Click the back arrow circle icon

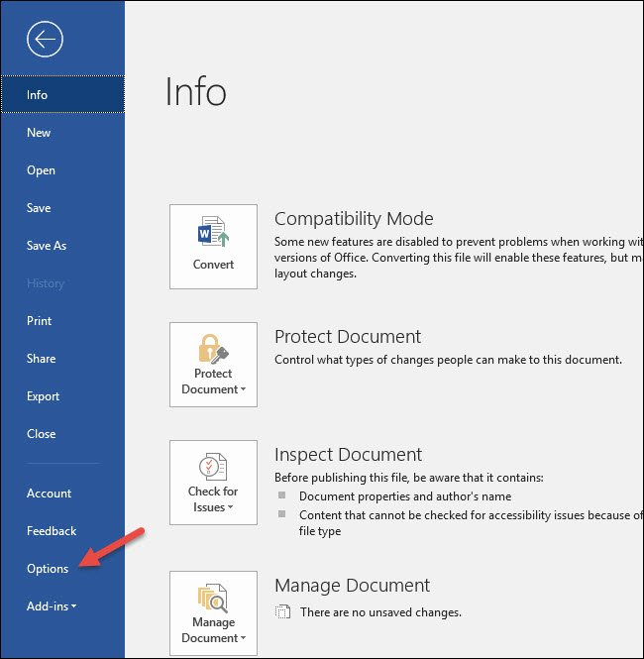pos(46,40)
